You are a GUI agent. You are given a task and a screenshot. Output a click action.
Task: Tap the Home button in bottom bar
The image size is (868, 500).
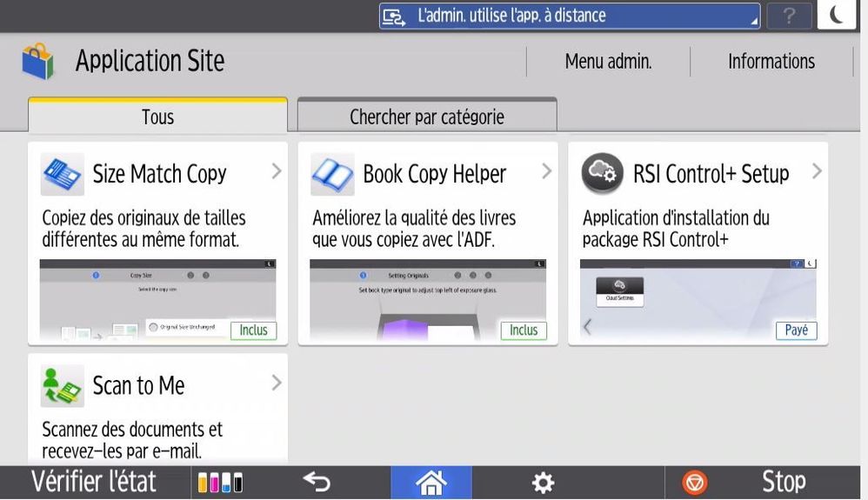[x=431, y=483]
